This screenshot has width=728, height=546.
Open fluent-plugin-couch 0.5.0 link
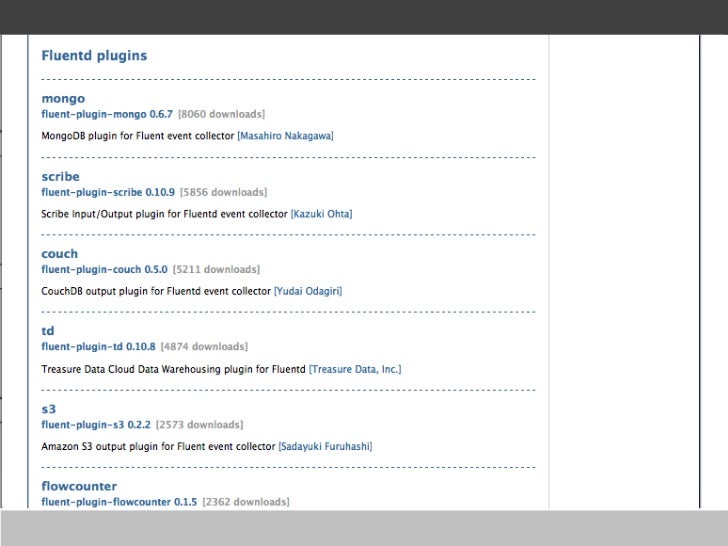(x=104, y=269)
